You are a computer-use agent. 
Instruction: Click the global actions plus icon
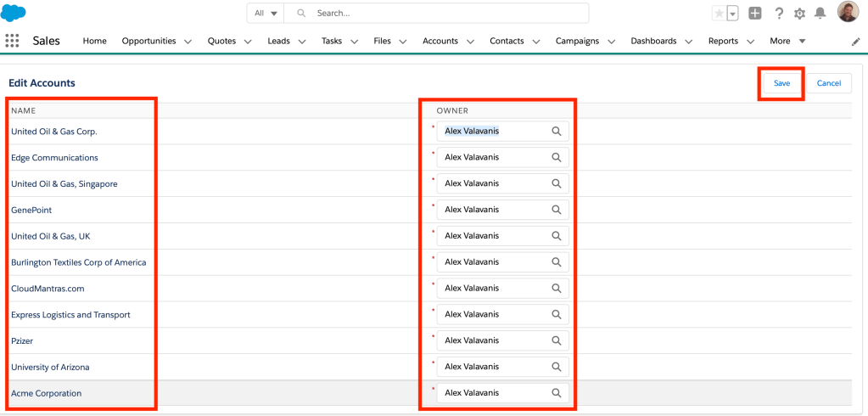[755, 14]
